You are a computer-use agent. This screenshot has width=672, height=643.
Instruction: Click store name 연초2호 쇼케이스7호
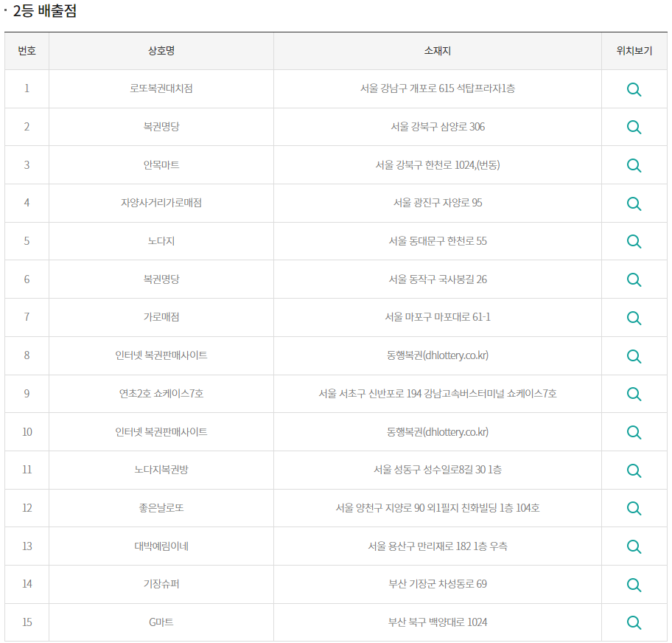tap(161, 393)
